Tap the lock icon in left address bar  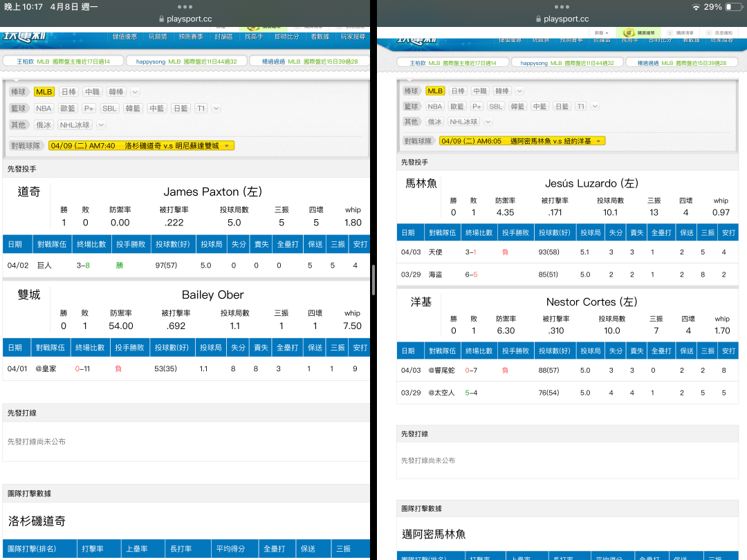162,19
